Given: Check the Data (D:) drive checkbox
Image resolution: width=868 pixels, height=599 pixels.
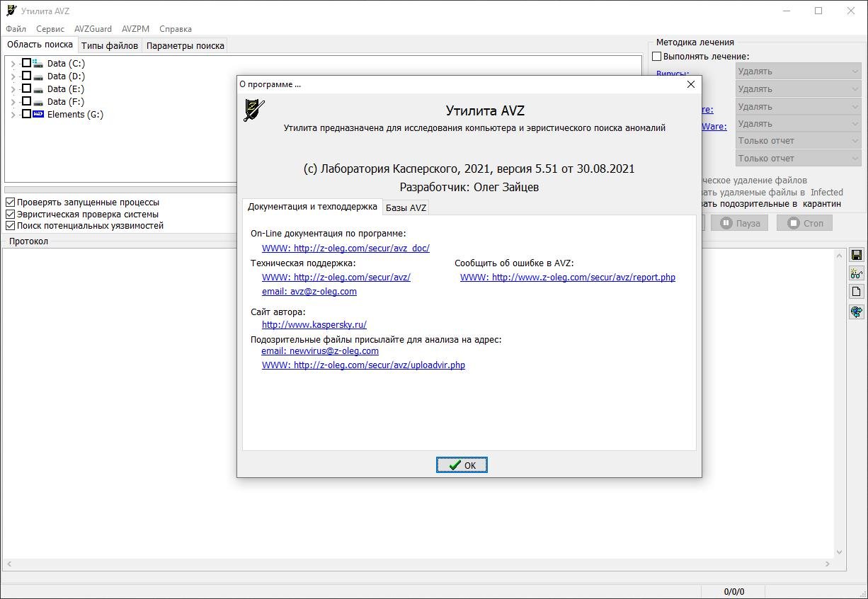Looking at the screenshot, I should (x=26, y=76).
